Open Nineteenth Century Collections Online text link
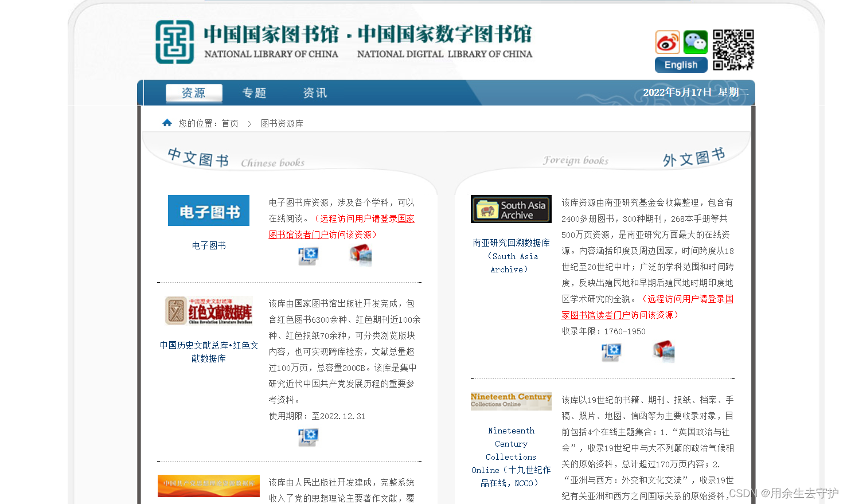 [511, 456]
